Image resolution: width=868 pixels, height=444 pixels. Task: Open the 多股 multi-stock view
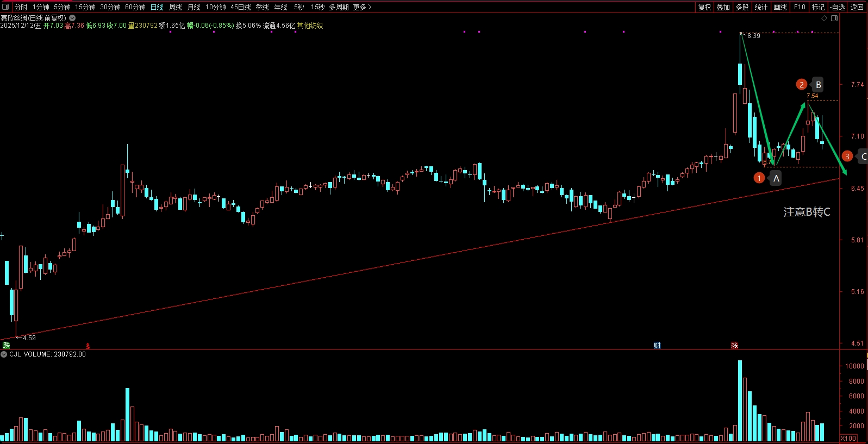point(742,7)
